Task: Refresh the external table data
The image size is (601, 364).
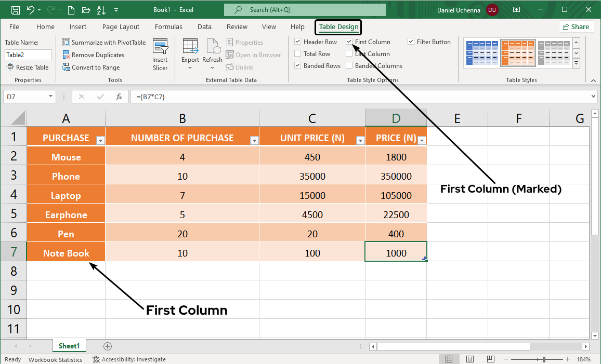Action: pos(212,52)
